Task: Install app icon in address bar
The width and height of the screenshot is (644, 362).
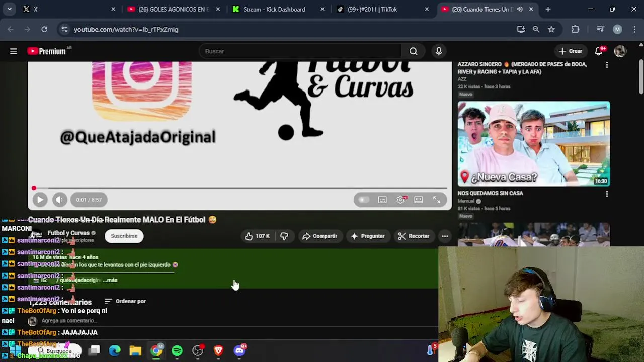Action: 521,29
